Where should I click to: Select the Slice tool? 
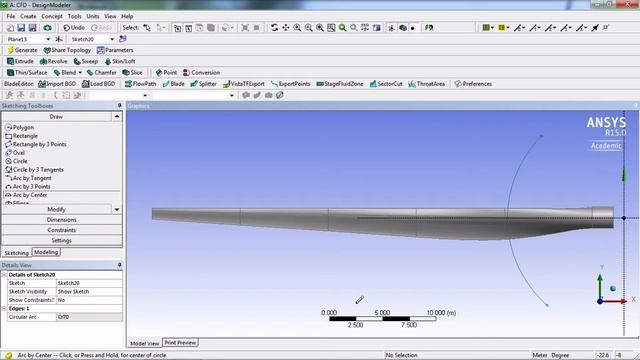[132, 73]
